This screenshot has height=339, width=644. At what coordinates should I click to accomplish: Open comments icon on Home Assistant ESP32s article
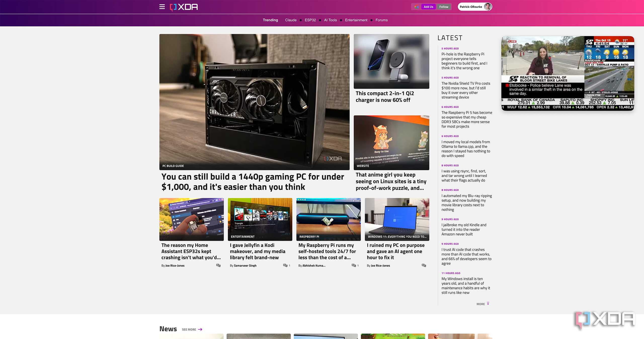pyautogui.click(x=218, y=266)
